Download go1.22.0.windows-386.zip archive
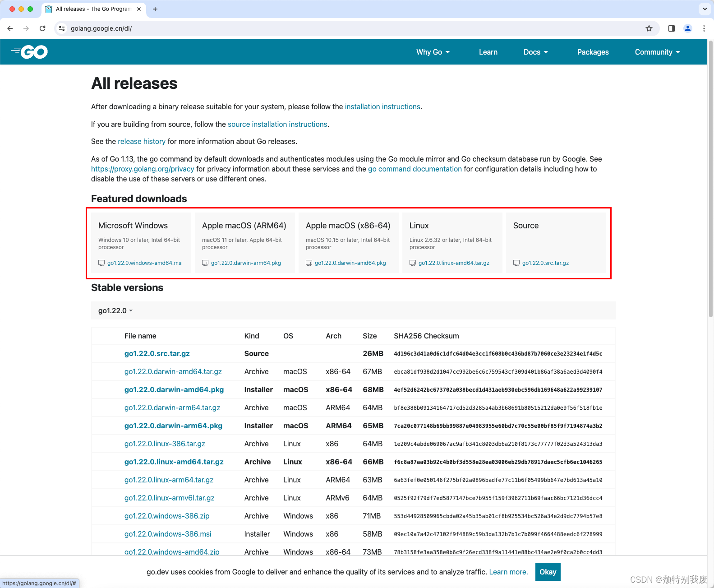This screenshot has width=714, height=588. [x=167, y=516]
